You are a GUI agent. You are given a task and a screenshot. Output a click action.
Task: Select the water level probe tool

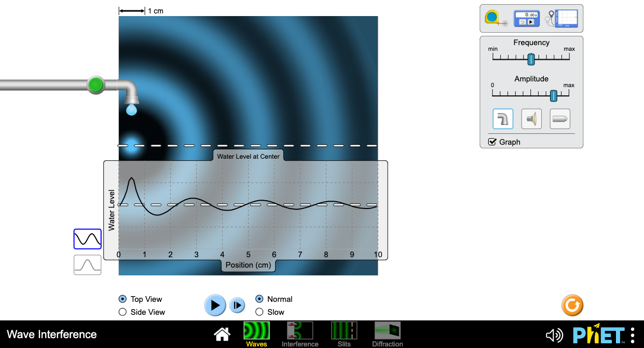[x=564, y=18]
